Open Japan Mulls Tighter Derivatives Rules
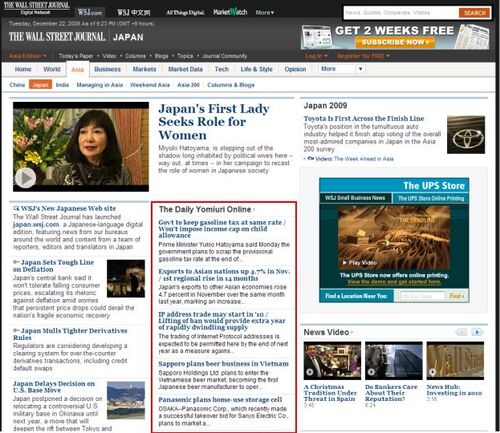 coord(70,334)
